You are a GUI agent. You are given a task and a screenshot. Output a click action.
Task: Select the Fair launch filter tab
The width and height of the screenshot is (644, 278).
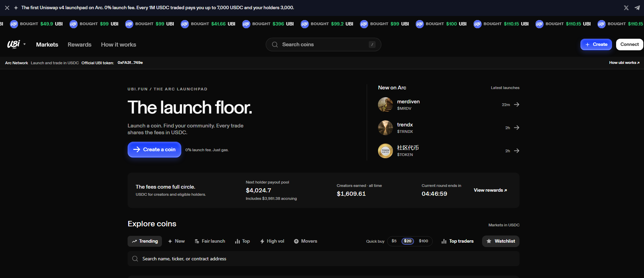[210, 241]
